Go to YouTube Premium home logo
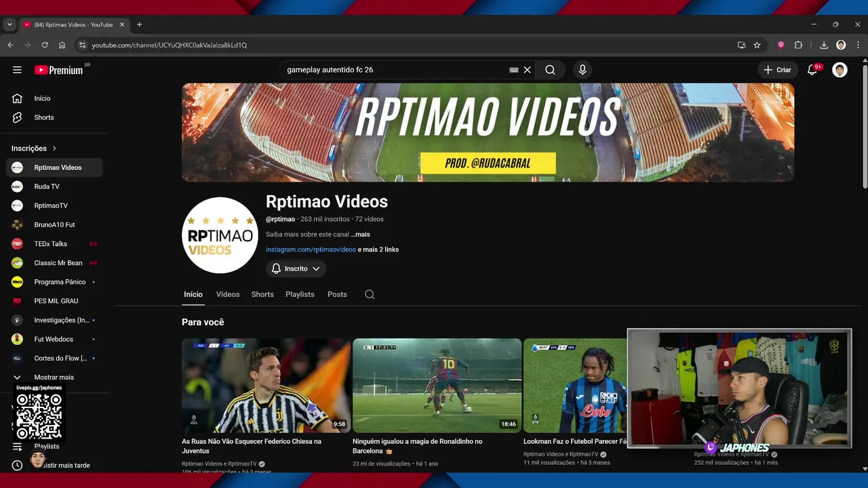 58,70
